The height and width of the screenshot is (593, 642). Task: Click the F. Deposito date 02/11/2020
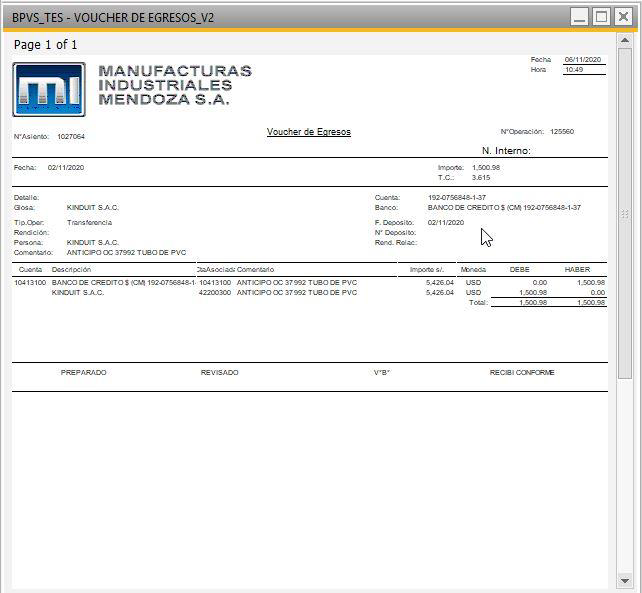tap(445, 222)
